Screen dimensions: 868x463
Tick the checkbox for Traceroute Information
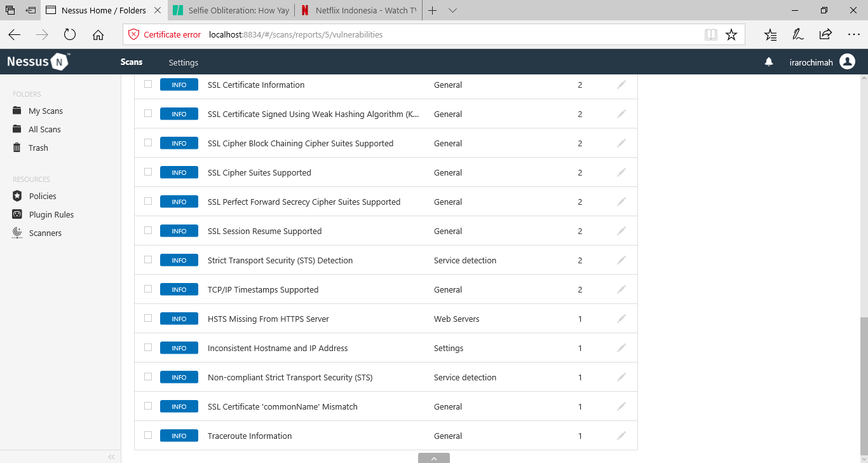pos(147,435)
